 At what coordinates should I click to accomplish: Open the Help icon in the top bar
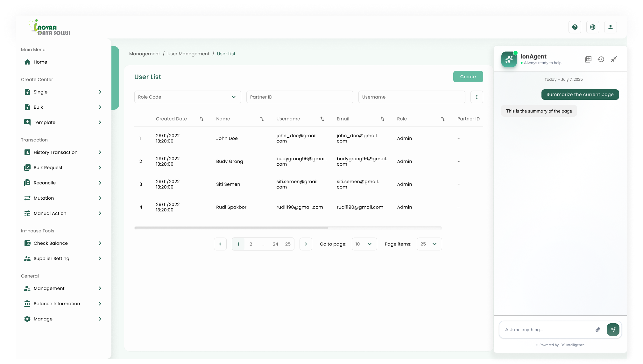tap(575, 27)
